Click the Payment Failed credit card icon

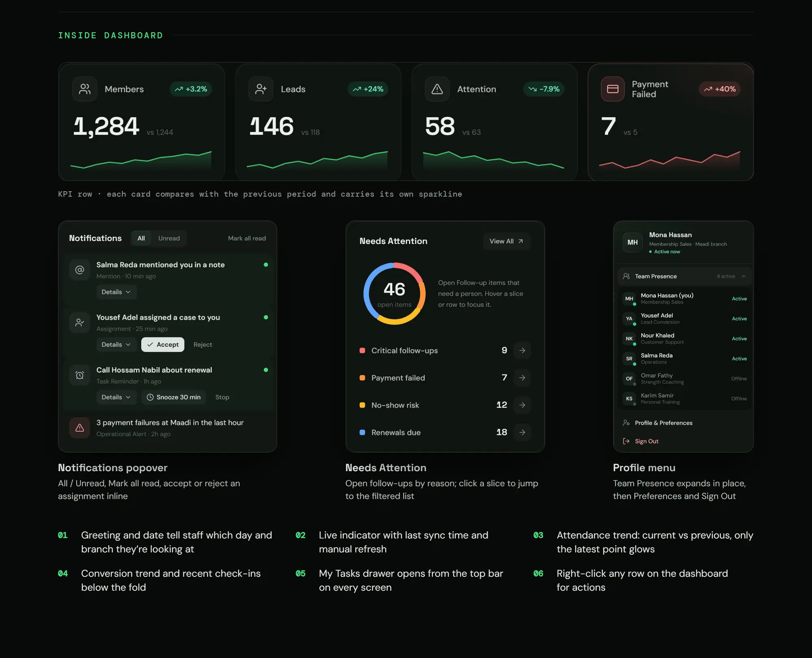pyautogui.click(x=613, y=89)
